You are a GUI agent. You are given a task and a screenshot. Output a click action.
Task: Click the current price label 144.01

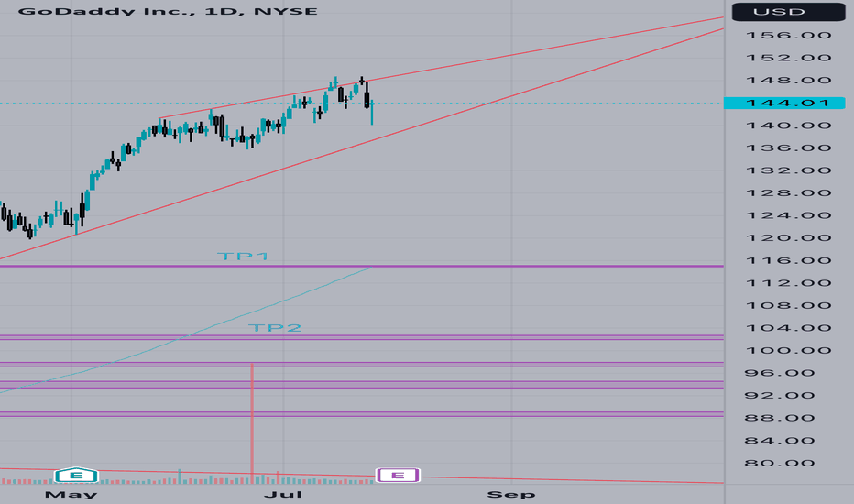click(x=784, y=103)
